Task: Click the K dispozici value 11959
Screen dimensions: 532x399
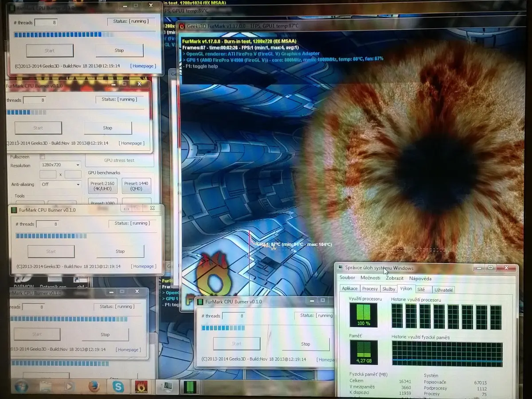Action: [405, 393]
